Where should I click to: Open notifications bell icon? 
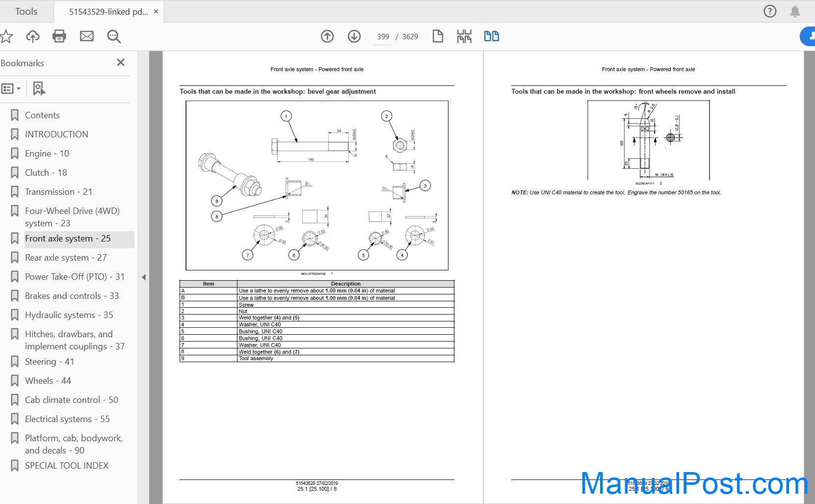pos(795,11)
